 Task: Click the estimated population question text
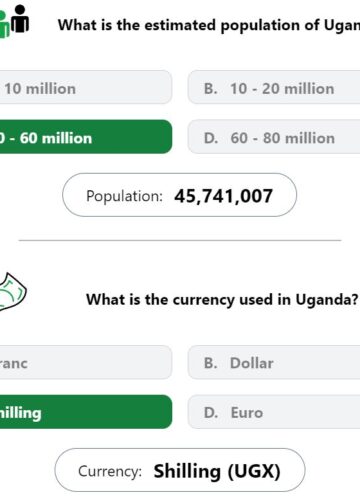(209, 25)
